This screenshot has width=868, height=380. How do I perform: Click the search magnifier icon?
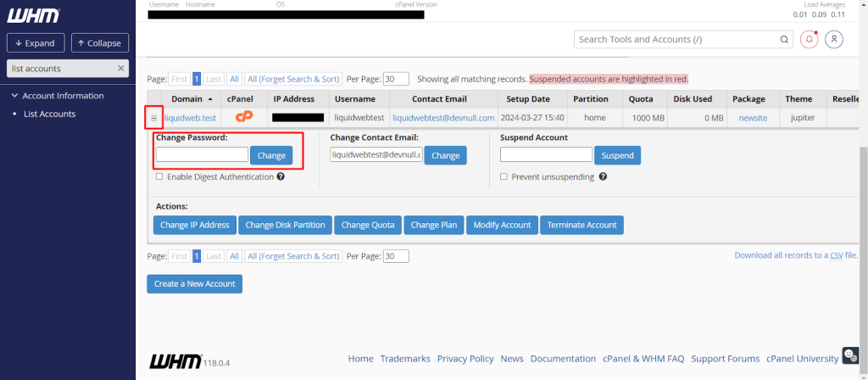tap(784, 40)
